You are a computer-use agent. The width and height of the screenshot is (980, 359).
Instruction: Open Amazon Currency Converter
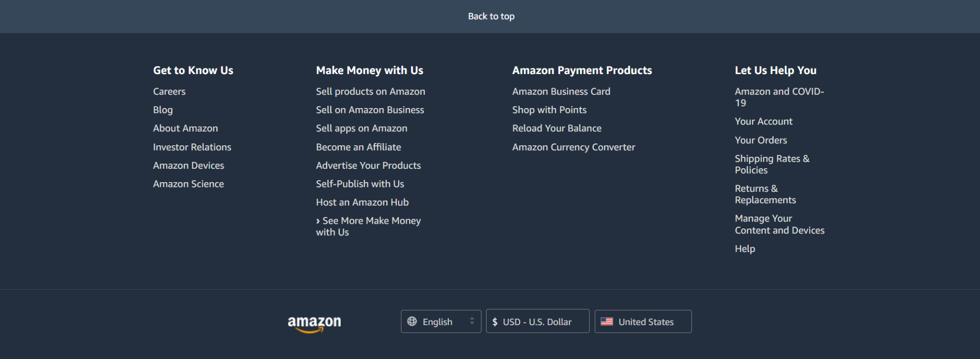[x=574, y=147]
